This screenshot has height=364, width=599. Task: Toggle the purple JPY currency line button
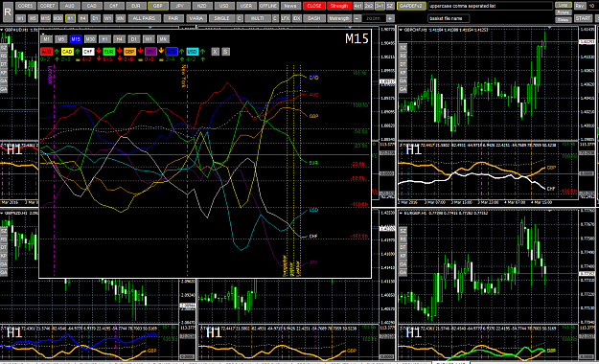pyautogui.click(x=150, y=52)
